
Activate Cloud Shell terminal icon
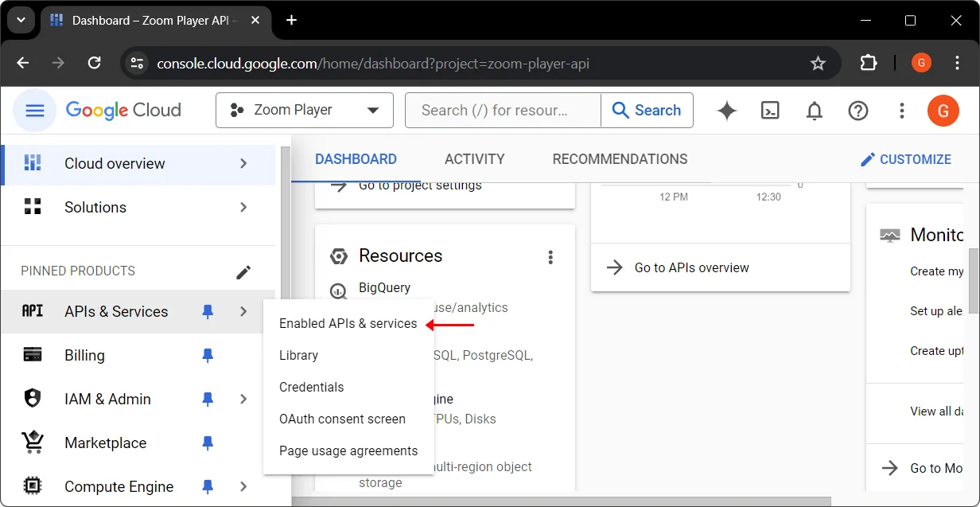coord(770,111)
